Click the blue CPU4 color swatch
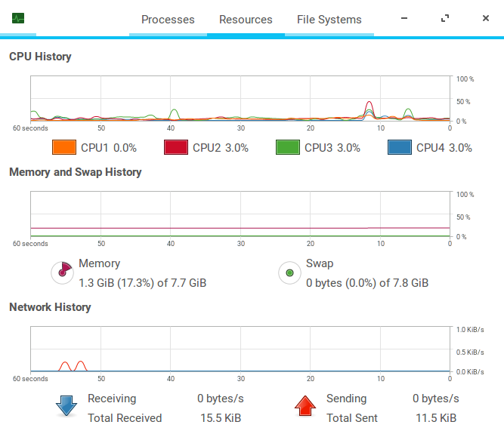504x434 pixels. [x=400, y=148]
